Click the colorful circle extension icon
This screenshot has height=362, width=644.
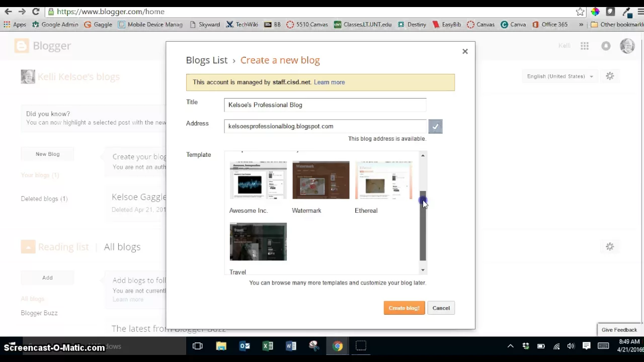click(595, 11)
